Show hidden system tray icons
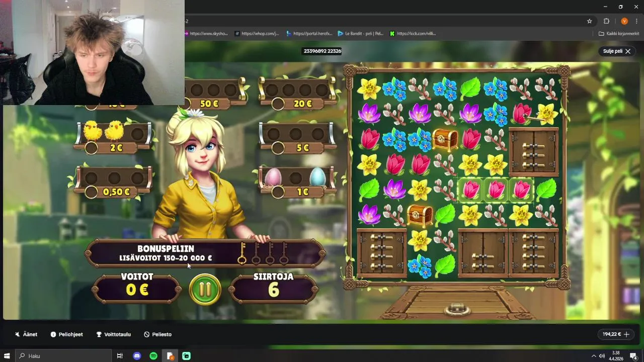Screen dimensions: 644x362 (593, 356)
